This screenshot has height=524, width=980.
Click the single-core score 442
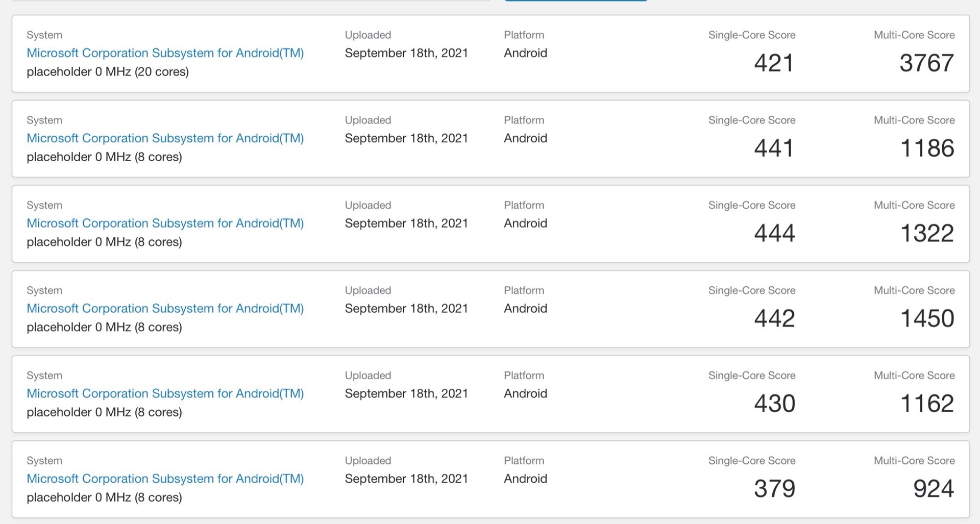coord(774,319)
